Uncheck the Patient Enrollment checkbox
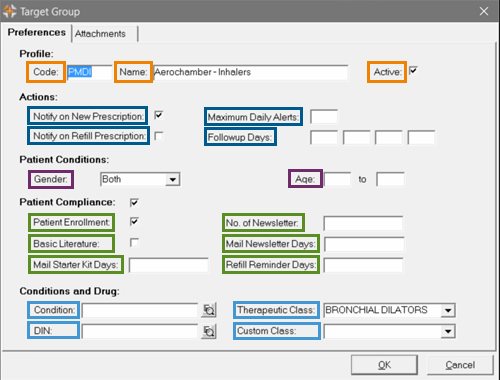The image size is (500, 380). click(x=134, y=222)
